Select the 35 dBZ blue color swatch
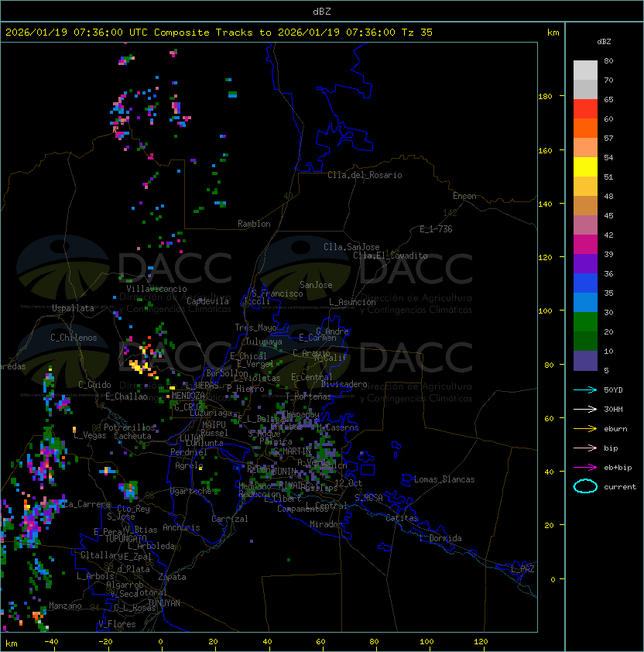Screen dimensions: 644x652 click(585, 283)
